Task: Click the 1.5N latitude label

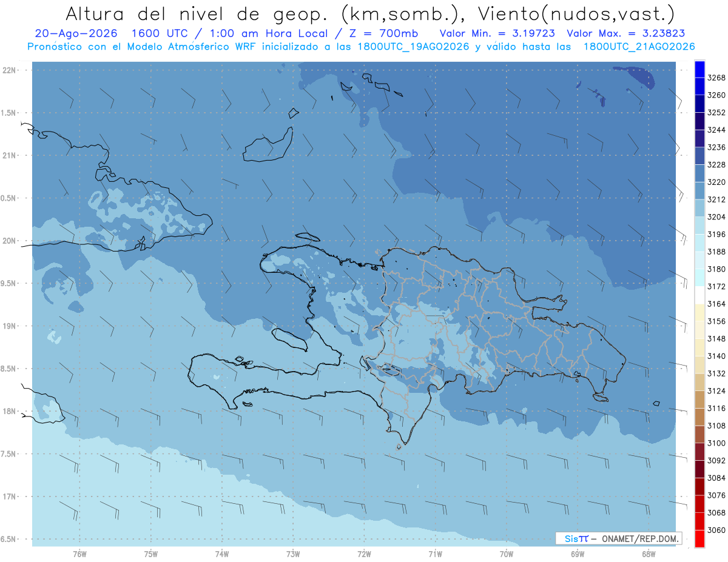Action: tap(8, 113)
